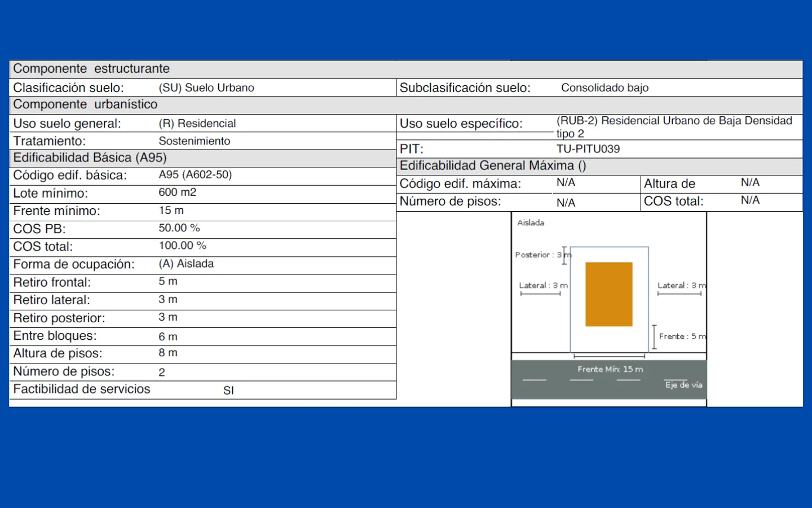Viewport: 812px width, 508px height.
Task: Click the 'Posterior : 3 m' diagram label
Action: 543,255
